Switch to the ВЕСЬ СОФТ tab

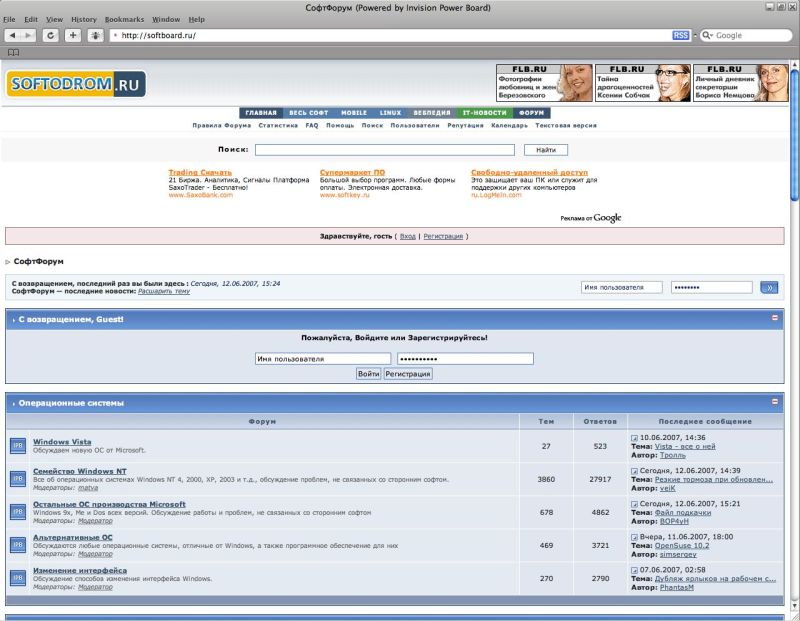pyautogui.click(x=309, y=113)
